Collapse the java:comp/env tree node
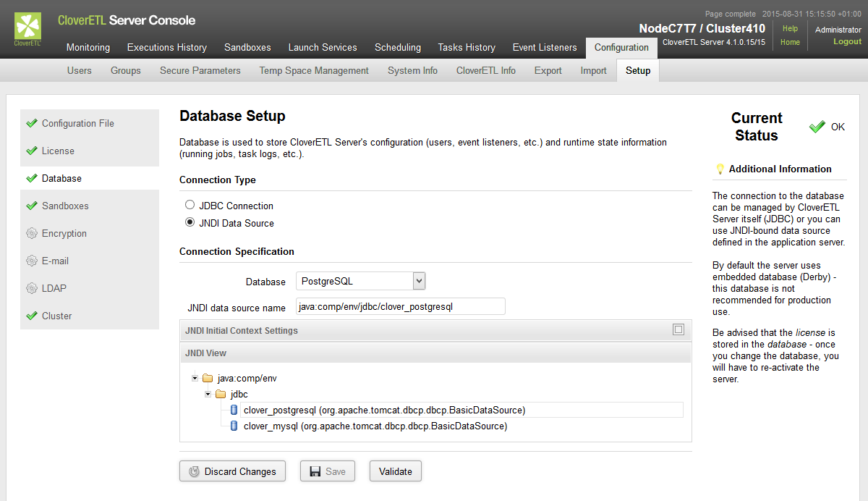868x501 pixels. pos(195,378)
